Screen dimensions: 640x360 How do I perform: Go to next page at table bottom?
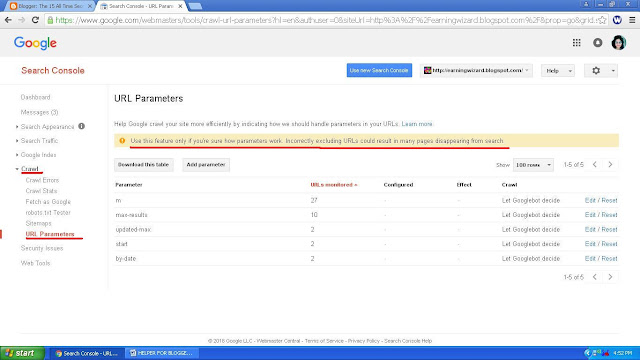pos(610,277)
